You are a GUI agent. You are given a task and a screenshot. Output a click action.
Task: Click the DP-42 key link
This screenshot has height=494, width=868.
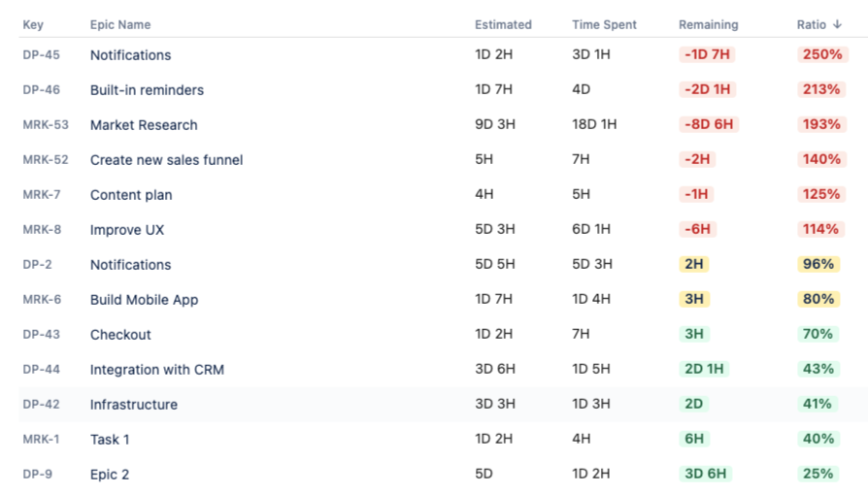point(41,405)
